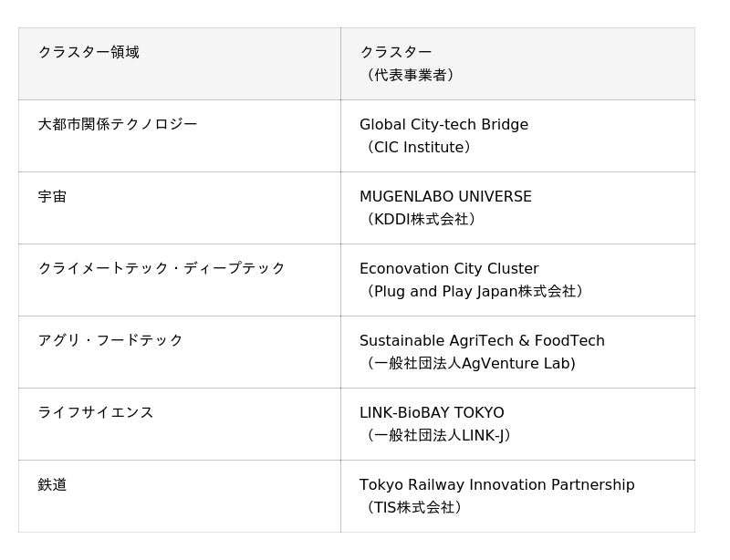730x560 pixels.
Task: Select the Econovation City Cluster text
Action: point(449,269)
